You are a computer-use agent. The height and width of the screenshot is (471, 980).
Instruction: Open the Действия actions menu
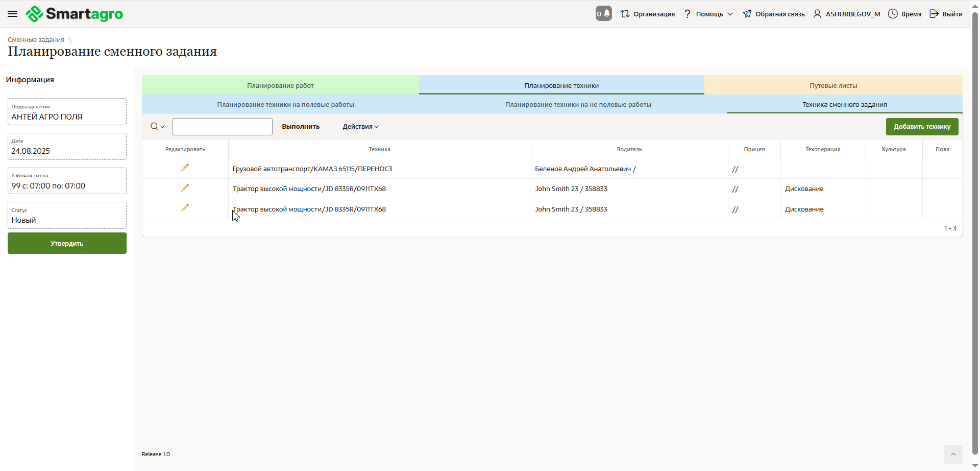360,127
